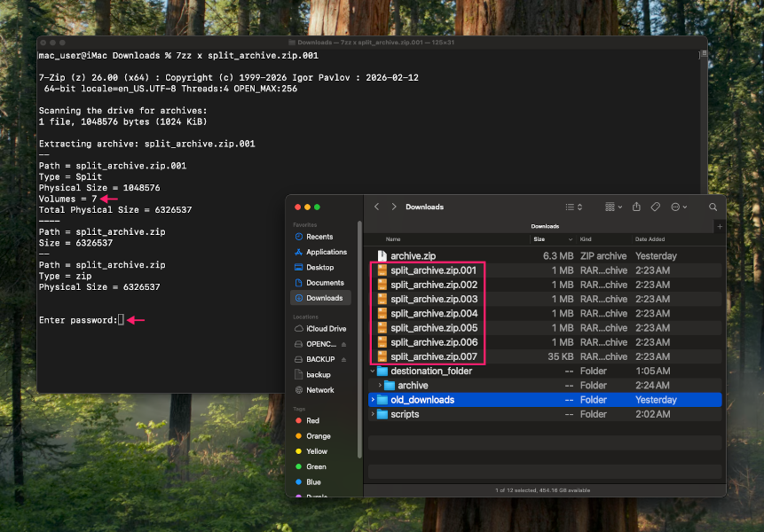Select the archive folder icon
764x532 pixels.
pos(390,386)
